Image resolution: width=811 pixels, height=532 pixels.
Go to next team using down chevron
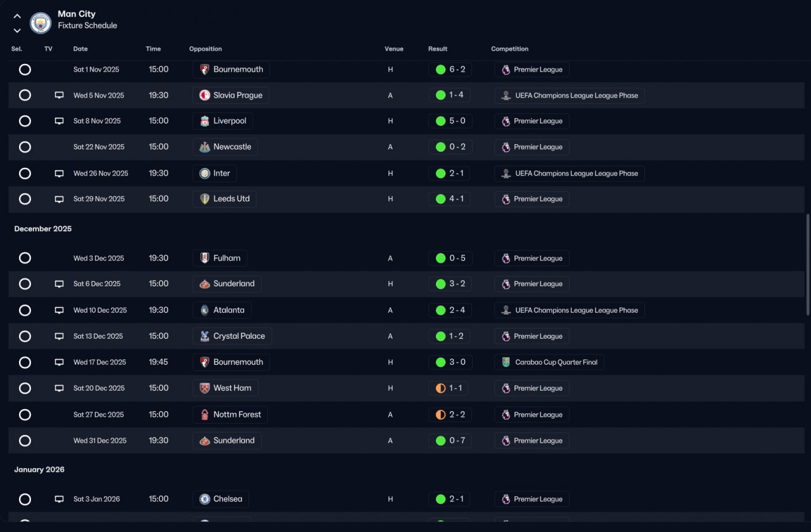pyautogui.click(x=17, y=30)
